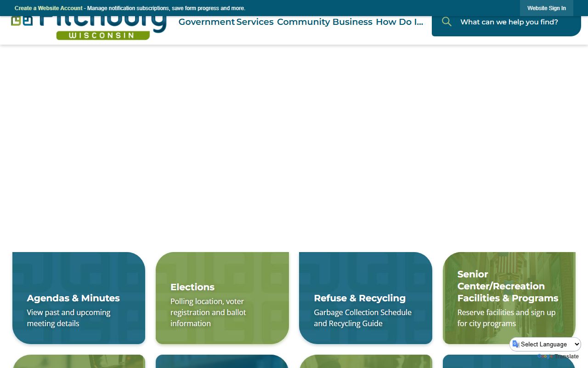Click the Fitchburg Wisconsin logo
This screenshot has height=368, width=588.
[x=89, y=28]
